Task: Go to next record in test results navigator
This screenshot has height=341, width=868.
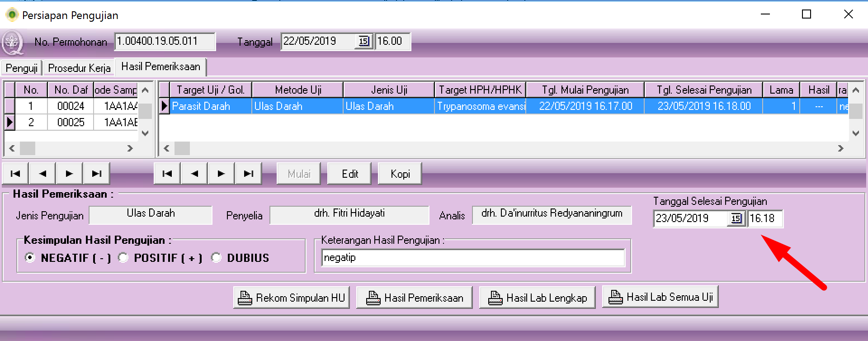Action: coord(221,174)
